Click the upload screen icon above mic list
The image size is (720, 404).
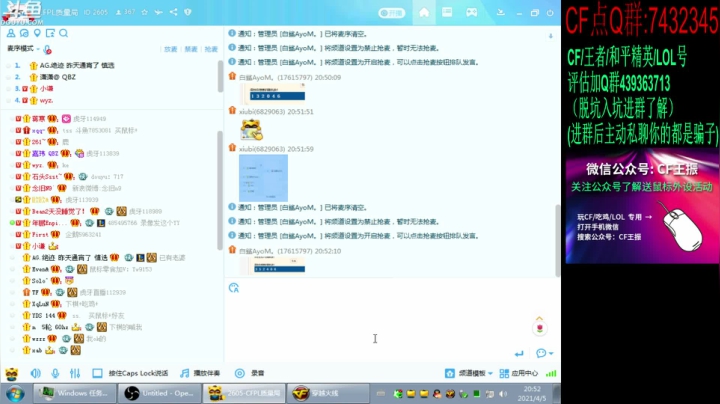tap(50, 33)
